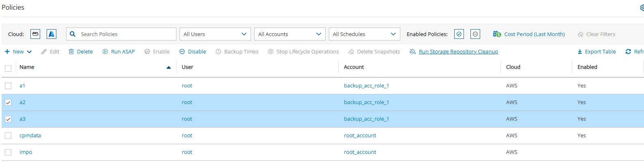Open Cost Period (Last Month) settings
The height and width of the screenshot is (162, 644).
click(x=529, y=34)
